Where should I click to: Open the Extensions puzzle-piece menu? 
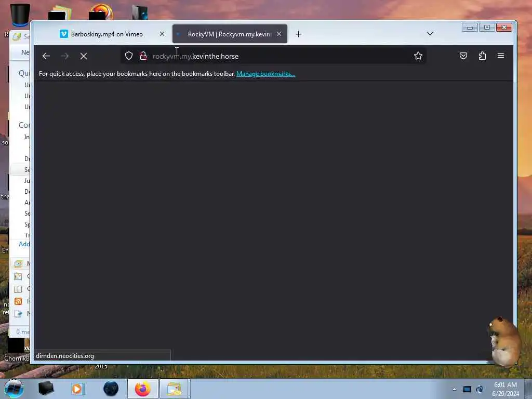(x=482, y=56)
